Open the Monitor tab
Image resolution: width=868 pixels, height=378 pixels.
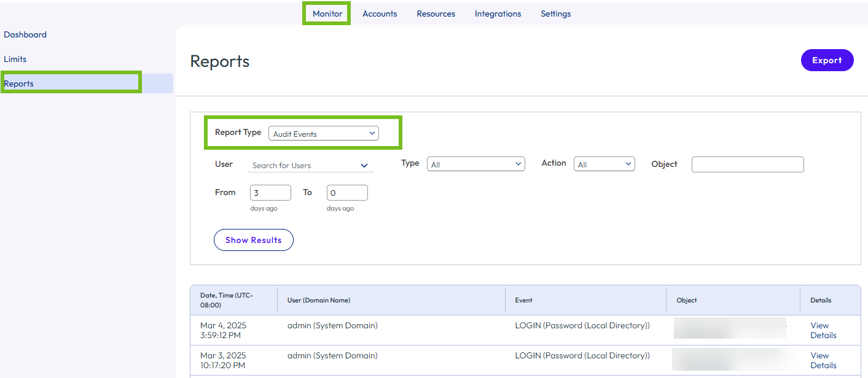pyautogui.click(x=327, y=13)
